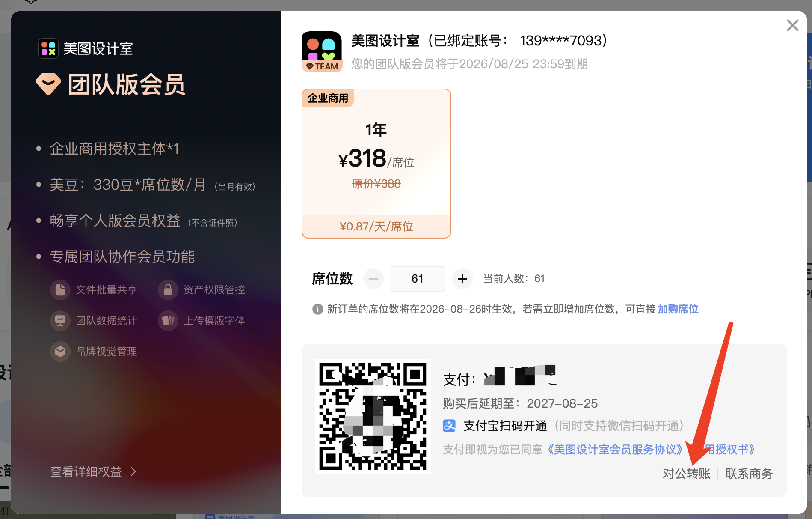Increase seat count with plus button
The image size is (812, 519).
pos(462,279)
